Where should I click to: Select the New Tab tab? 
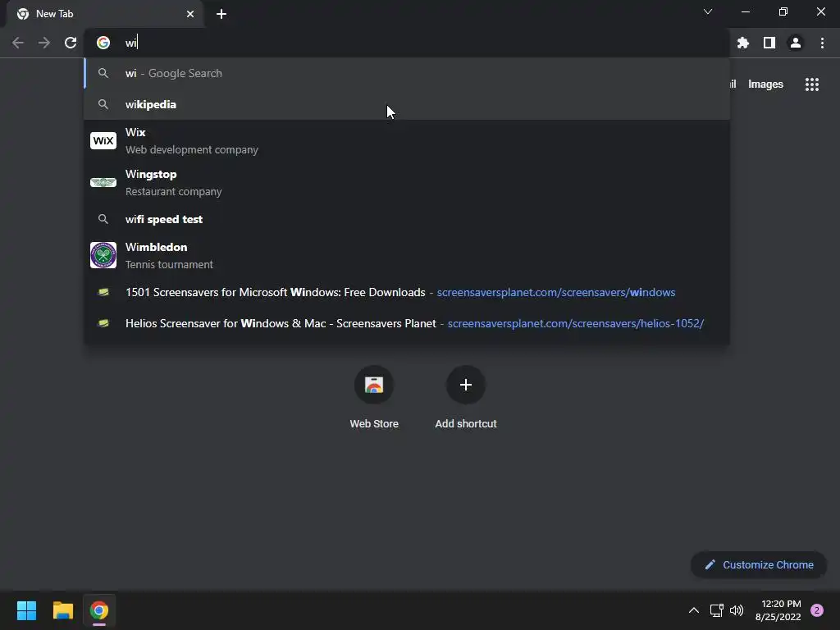[105, 14]
